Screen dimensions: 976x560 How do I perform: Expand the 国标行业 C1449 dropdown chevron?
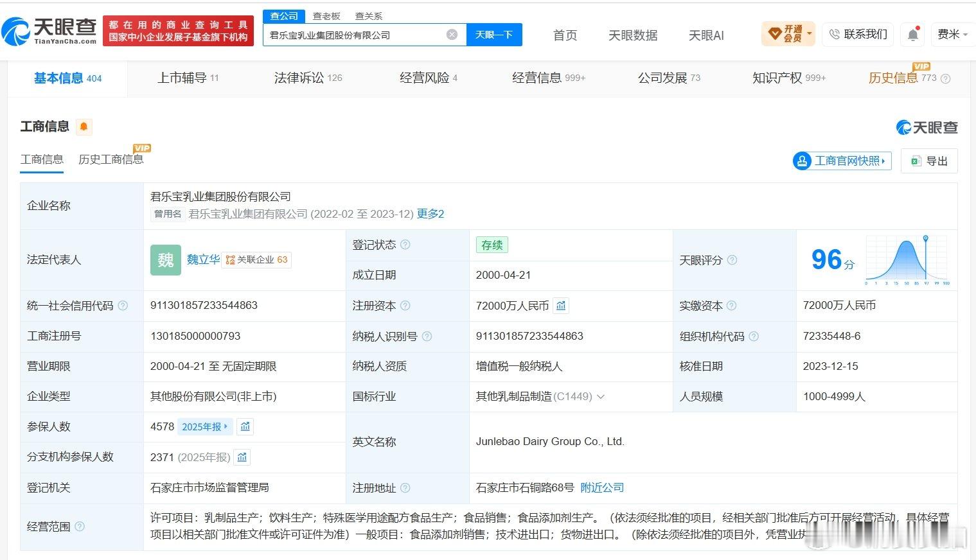click(601, 397)
